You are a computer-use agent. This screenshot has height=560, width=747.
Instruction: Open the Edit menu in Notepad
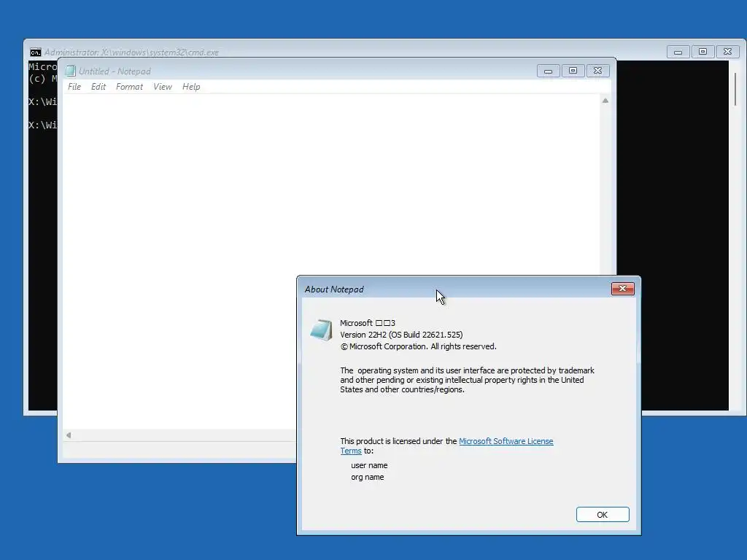click(x=98, y=87)
